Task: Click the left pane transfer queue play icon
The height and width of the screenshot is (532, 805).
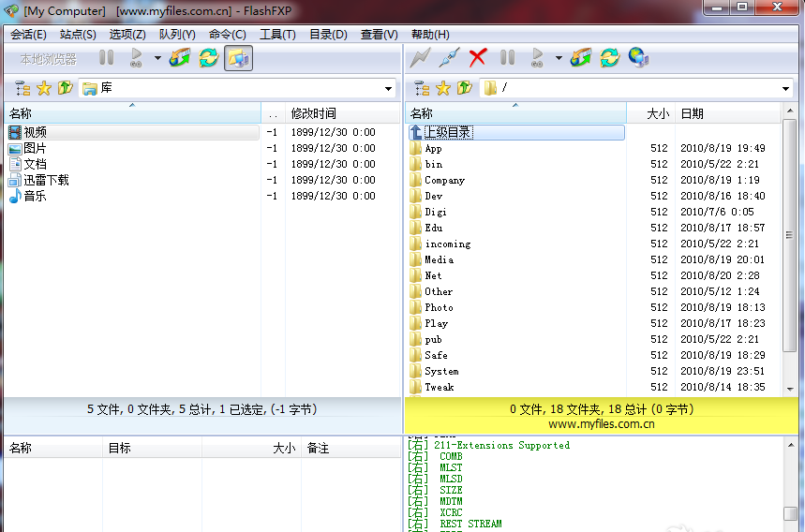Action: [x=136, y=57]
